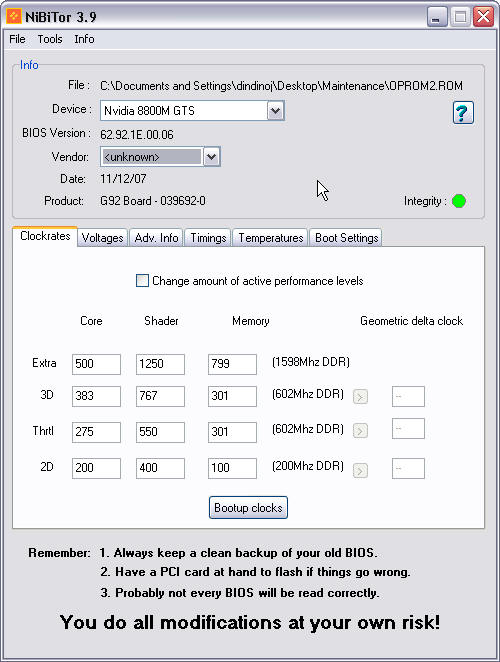Open the File menu
Viewport: 500px width, 662px height.
[x=17, y=39]
